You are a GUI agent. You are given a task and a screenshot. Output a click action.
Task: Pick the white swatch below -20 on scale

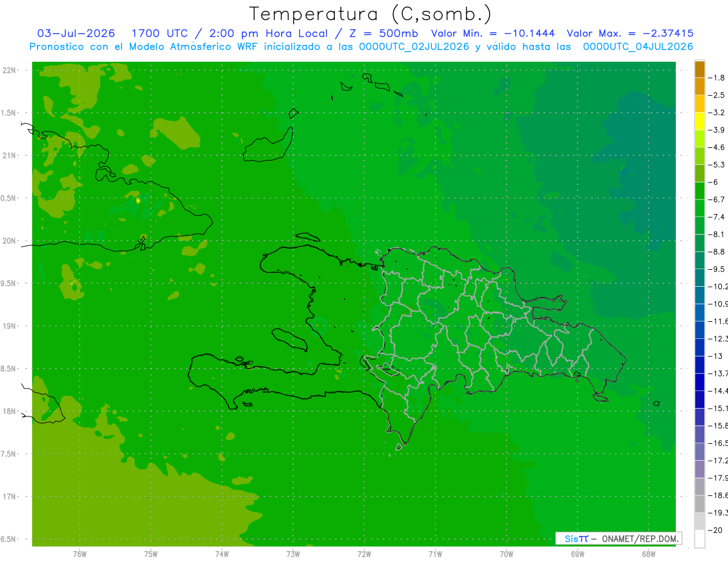699,539
